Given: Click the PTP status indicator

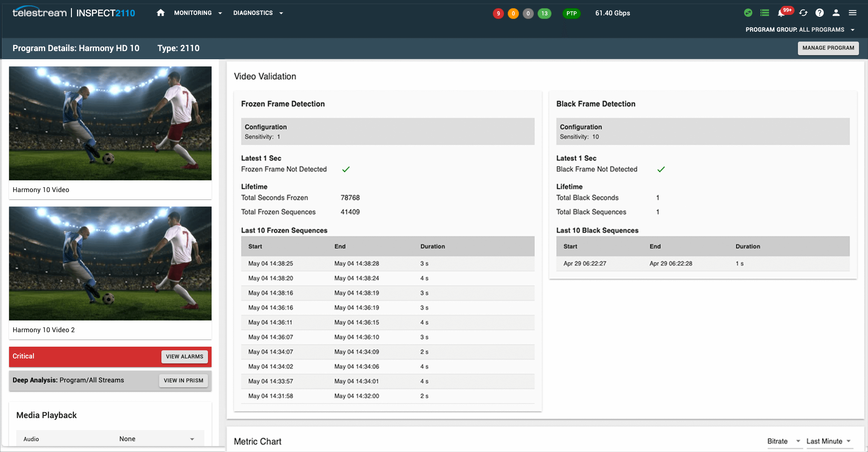Looking at the screenshot, I should 571,14.
